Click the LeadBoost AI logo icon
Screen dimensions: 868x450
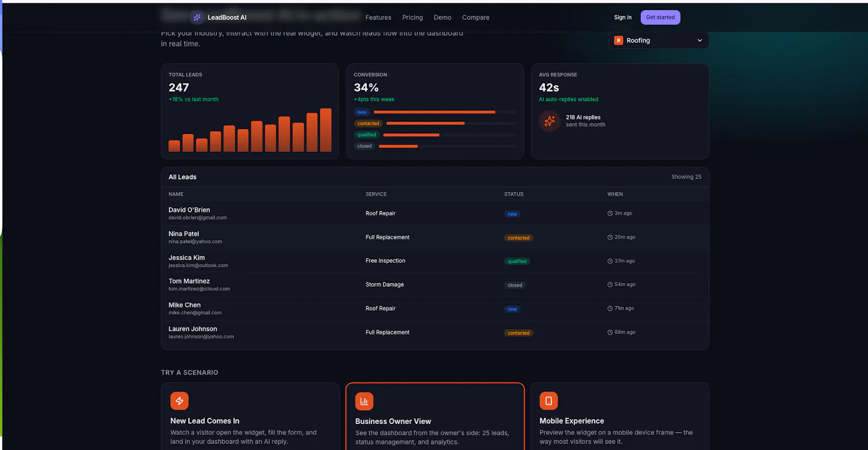point(197,17)
